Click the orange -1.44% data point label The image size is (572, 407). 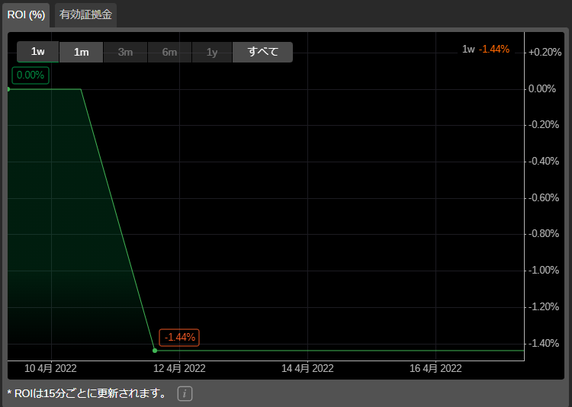pyautogui.click(x=179, y=337)
